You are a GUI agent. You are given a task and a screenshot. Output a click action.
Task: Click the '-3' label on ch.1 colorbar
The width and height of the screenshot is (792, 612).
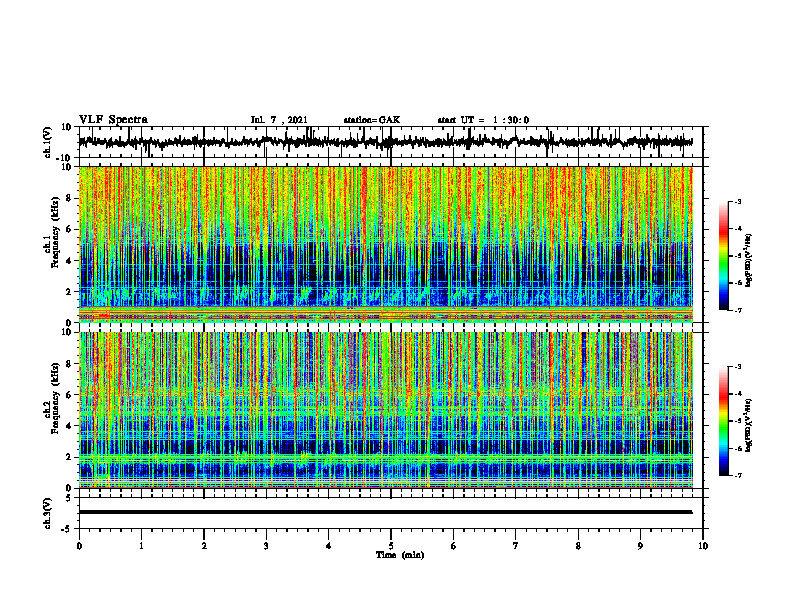click(738, 202)
